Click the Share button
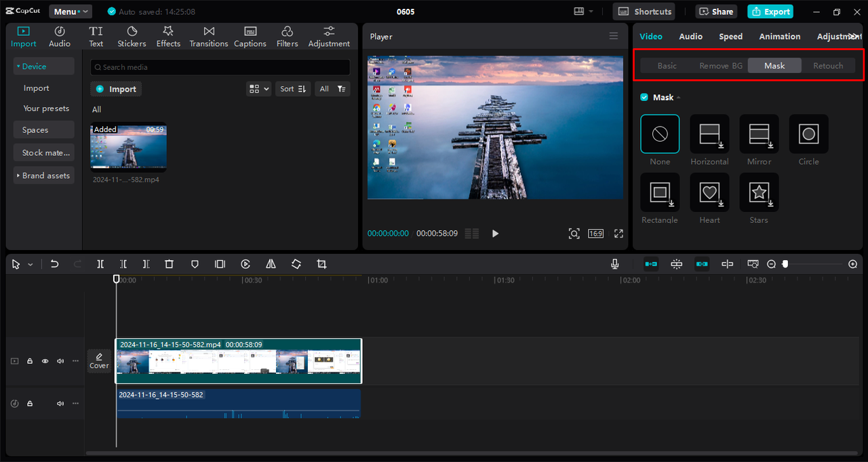The width and height of the screenshot is (868, 462). (x=716, y=12)
